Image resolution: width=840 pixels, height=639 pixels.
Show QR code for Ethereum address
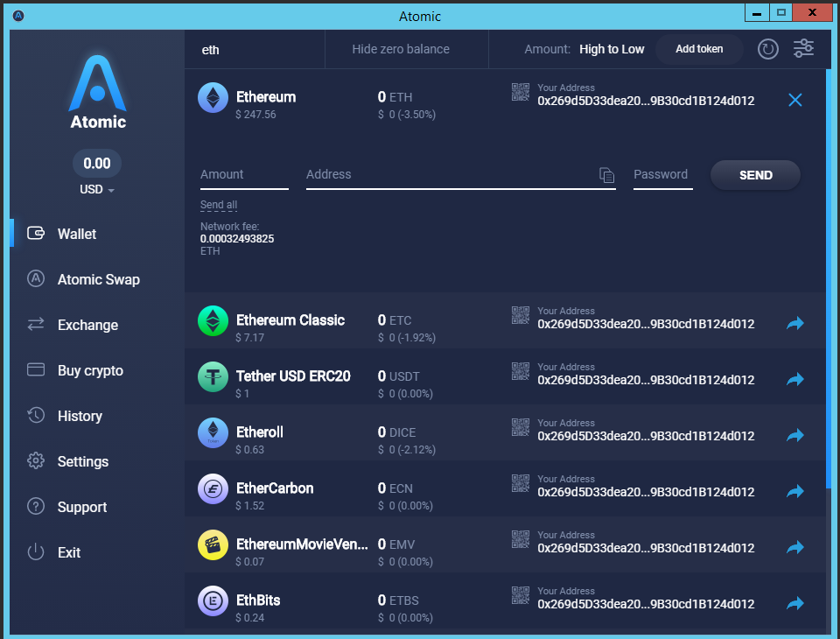click(520, 92)
